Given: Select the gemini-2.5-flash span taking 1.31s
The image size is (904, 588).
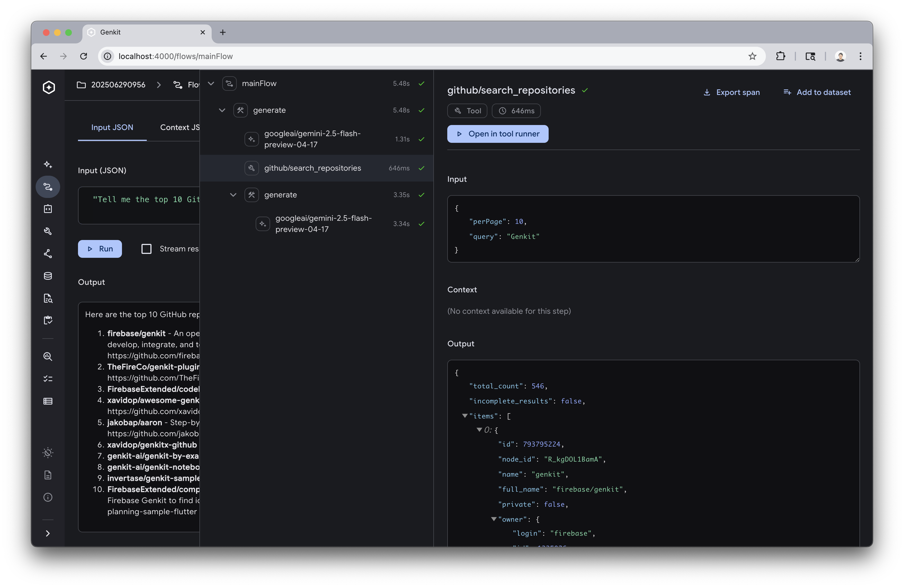Looking at the screenshot, I should tap(317, 139).
